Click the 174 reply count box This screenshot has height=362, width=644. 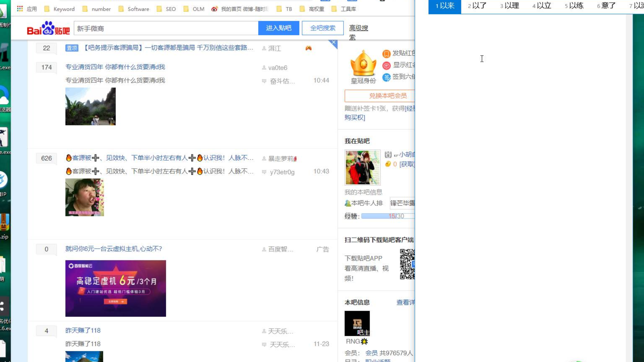click(46, 67)
